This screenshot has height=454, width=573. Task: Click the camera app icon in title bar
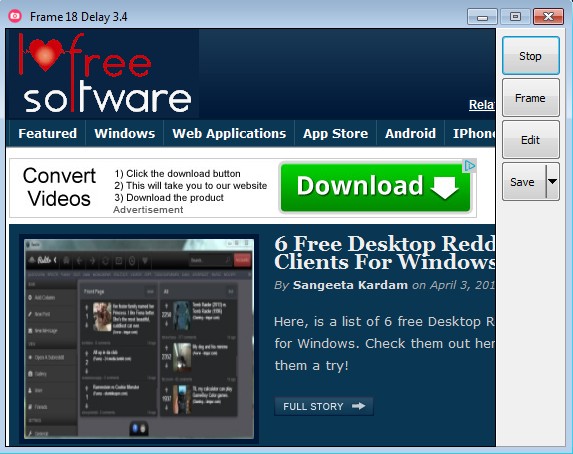click(15, 16)
